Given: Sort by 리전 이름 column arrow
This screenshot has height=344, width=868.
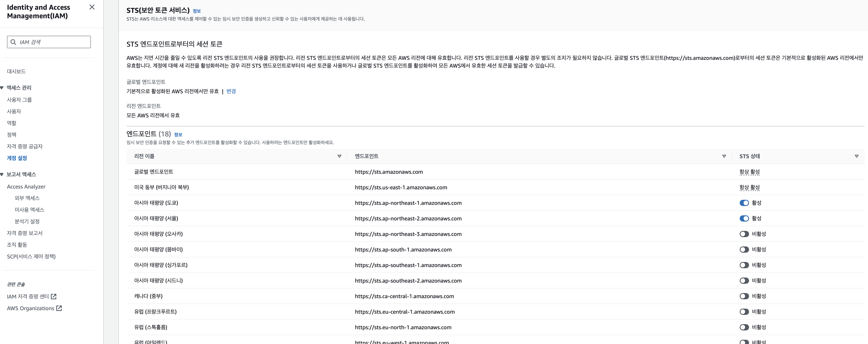Looking at the screenshot, I should (339, 156).
